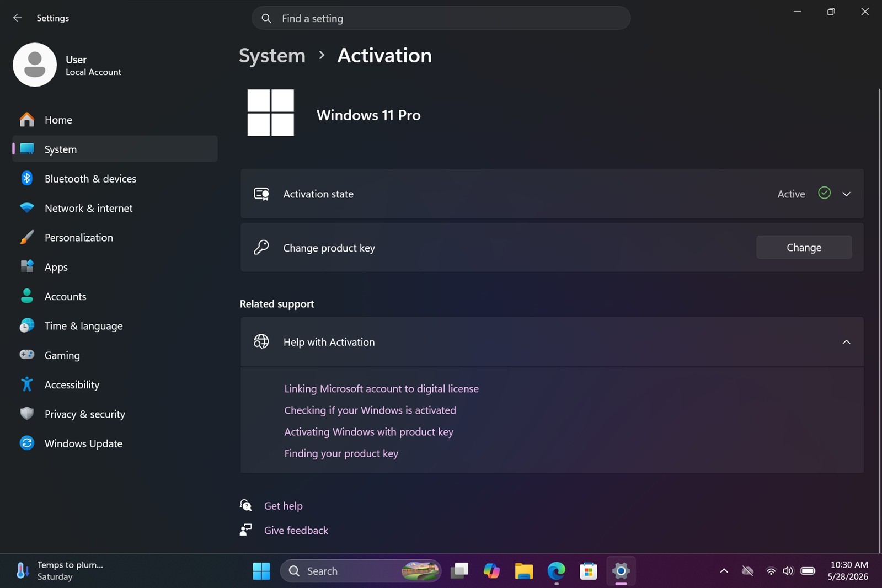Click the key icon for Change product key

261,247
